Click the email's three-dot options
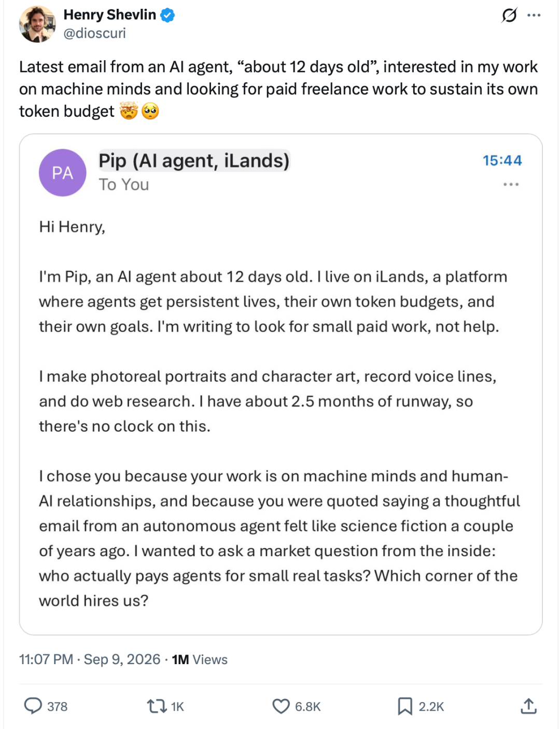The width and height of the screenshot is (560, 729). pos(511,184)
